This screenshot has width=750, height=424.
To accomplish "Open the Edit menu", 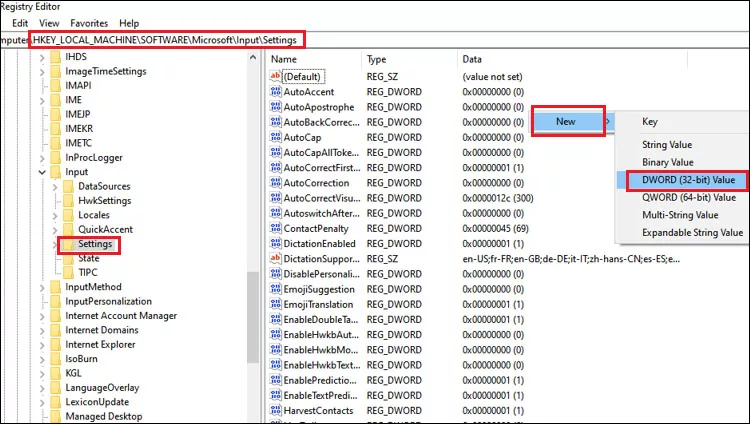I will (x=20, y=23).
